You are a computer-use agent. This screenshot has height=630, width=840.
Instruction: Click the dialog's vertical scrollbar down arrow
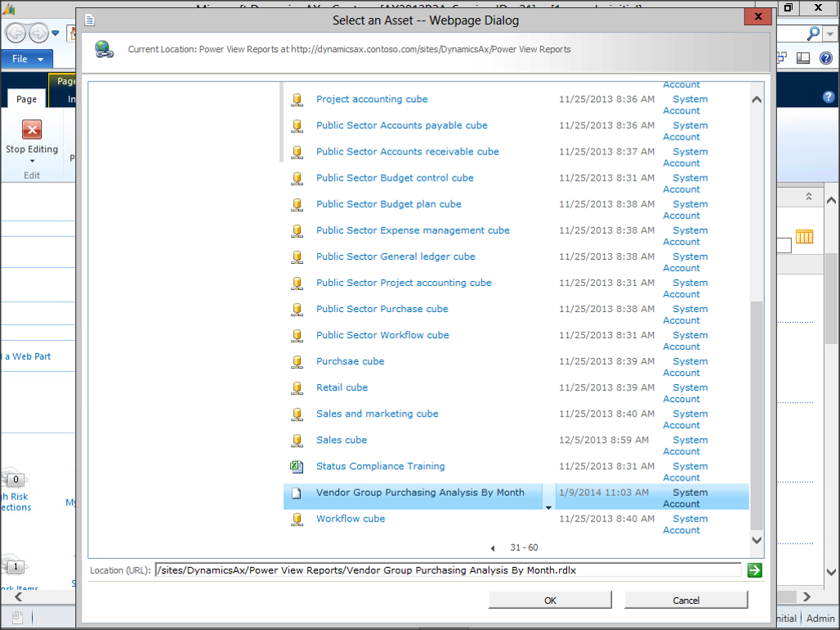pos(756,540)
